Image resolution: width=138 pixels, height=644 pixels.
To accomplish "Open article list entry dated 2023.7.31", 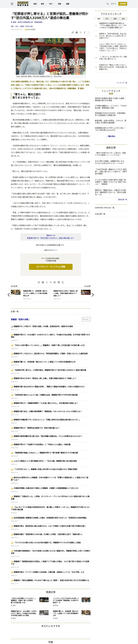I will click(x=43, y=327).
